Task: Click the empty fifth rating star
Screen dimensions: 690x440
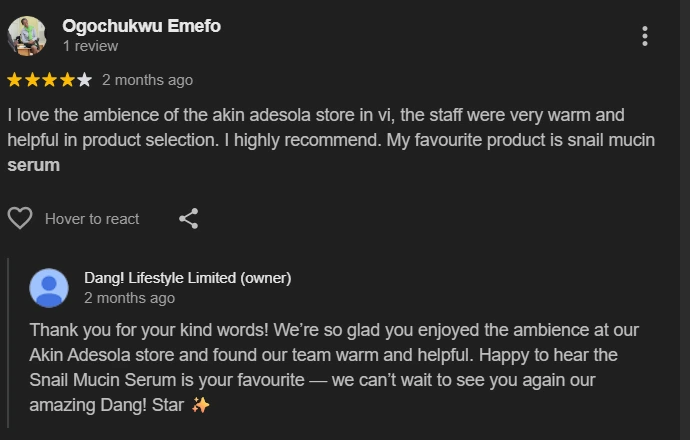Action: (84, 80)
